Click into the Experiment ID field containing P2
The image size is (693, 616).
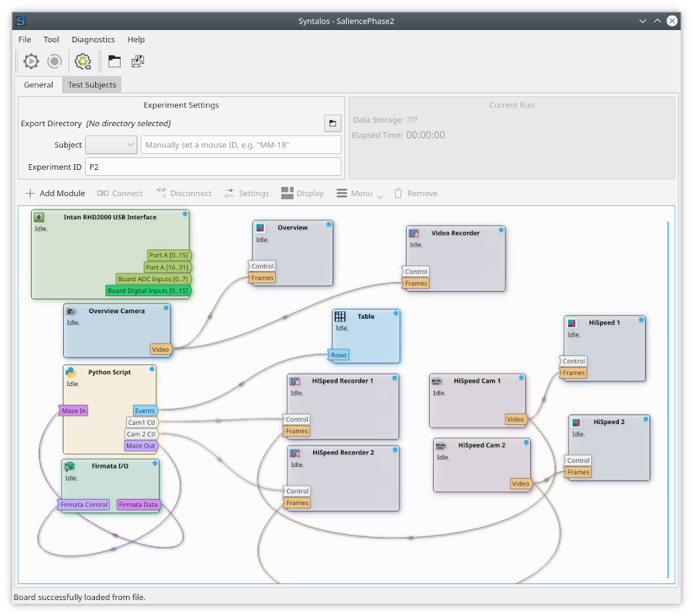click(x=213, y=167)
